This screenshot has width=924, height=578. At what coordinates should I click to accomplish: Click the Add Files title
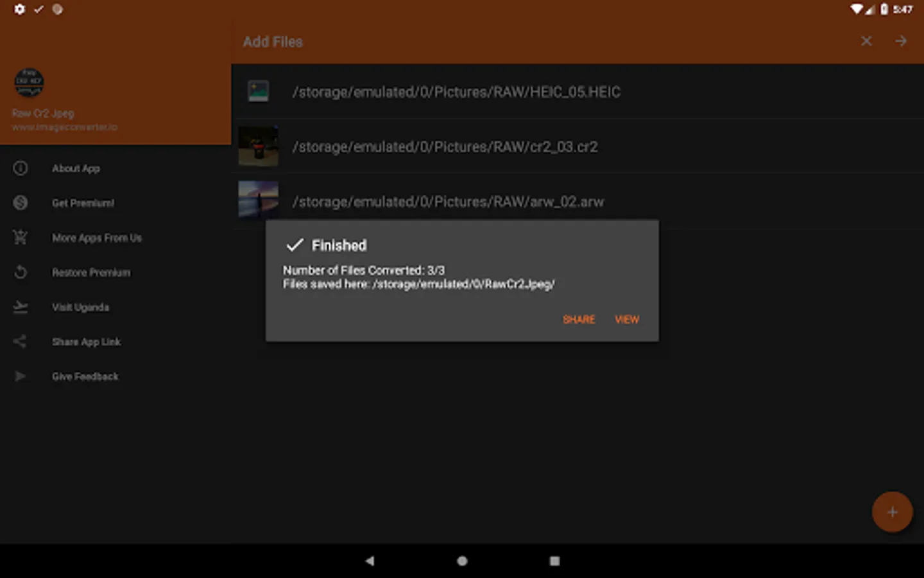pyautogui.click(x=273, y=42)
